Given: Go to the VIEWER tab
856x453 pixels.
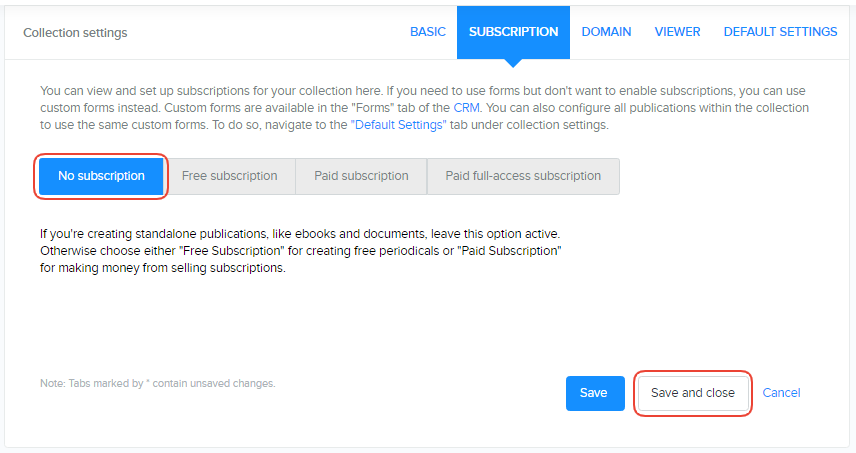Looking at the screenshot, I should (677, 32).
